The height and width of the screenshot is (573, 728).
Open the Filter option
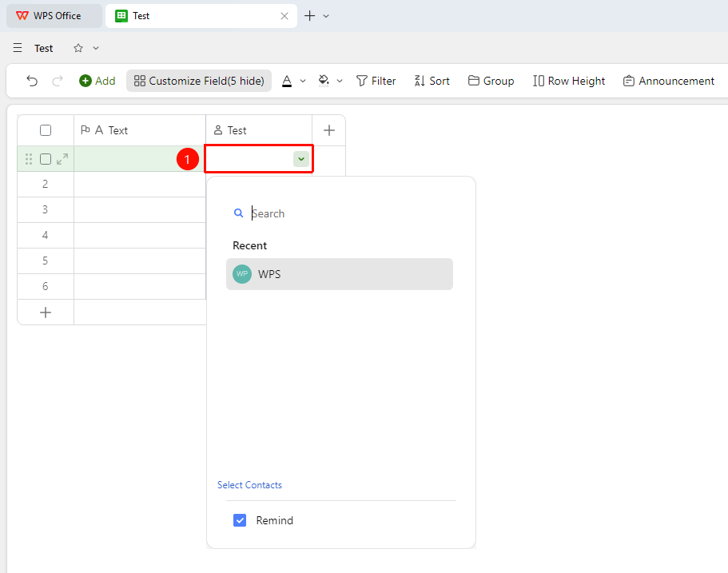(x=376, y=81)
